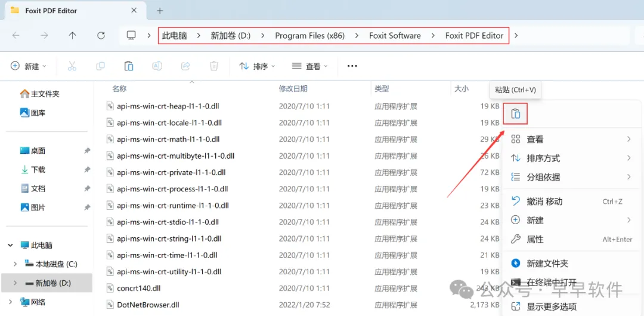Click the monitor icon in address bar
Screen dimensions: 644x316
click(131, 36)
